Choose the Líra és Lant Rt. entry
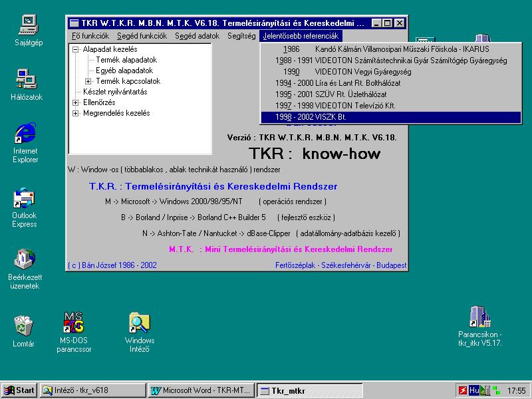Screen dimensions: 532x399 391,83
